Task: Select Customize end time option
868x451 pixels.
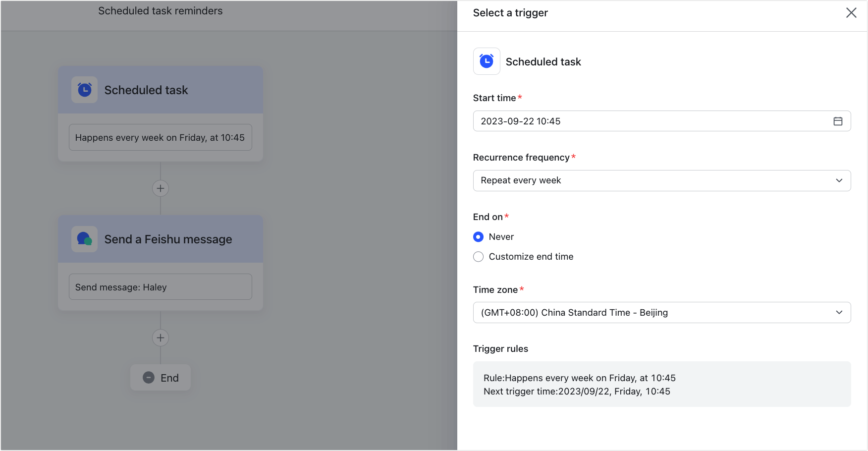Action: (x=478, y=257)
